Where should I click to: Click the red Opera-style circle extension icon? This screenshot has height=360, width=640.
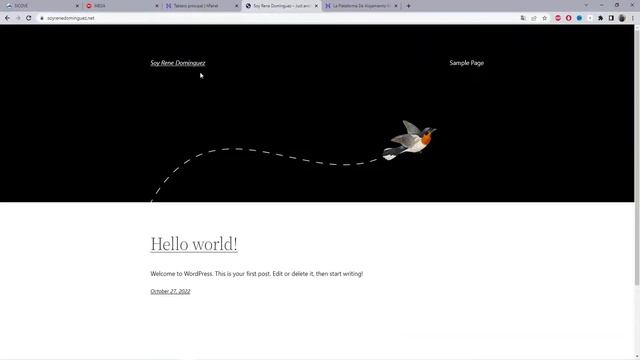coord(569,18)
